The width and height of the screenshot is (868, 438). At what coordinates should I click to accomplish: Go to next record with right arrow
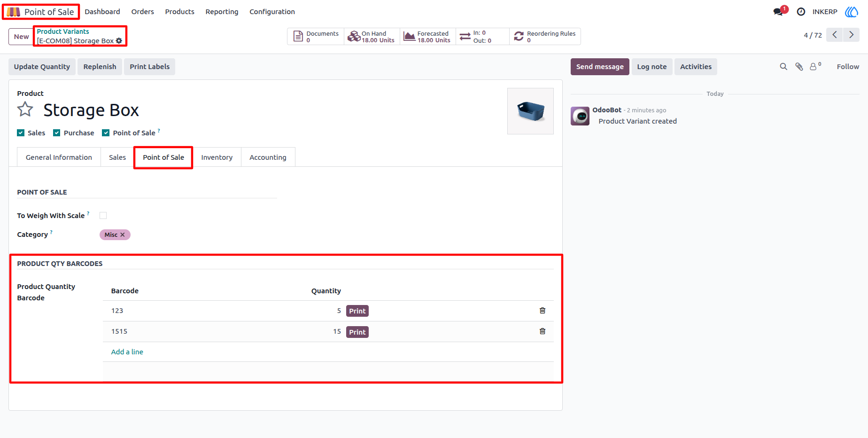(x=851, y=35)
